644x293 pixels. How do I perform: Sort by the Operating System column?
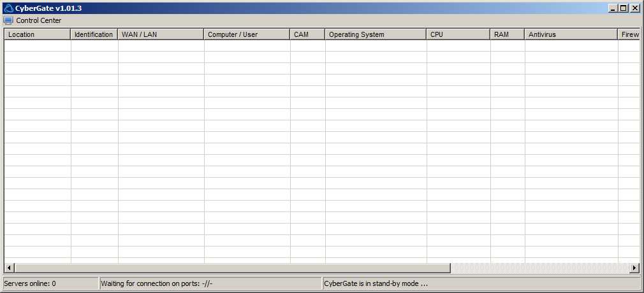tap(376, 34)
